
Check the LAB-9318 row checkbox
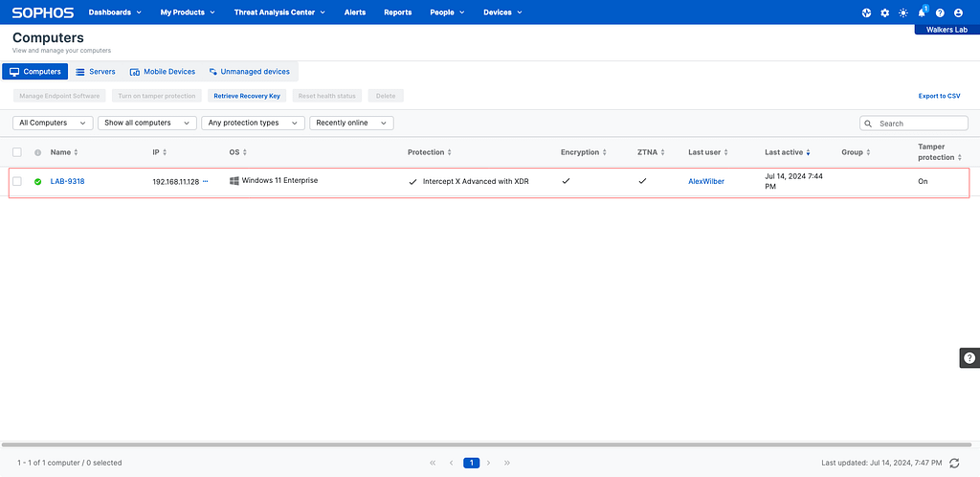coord(17,181)
